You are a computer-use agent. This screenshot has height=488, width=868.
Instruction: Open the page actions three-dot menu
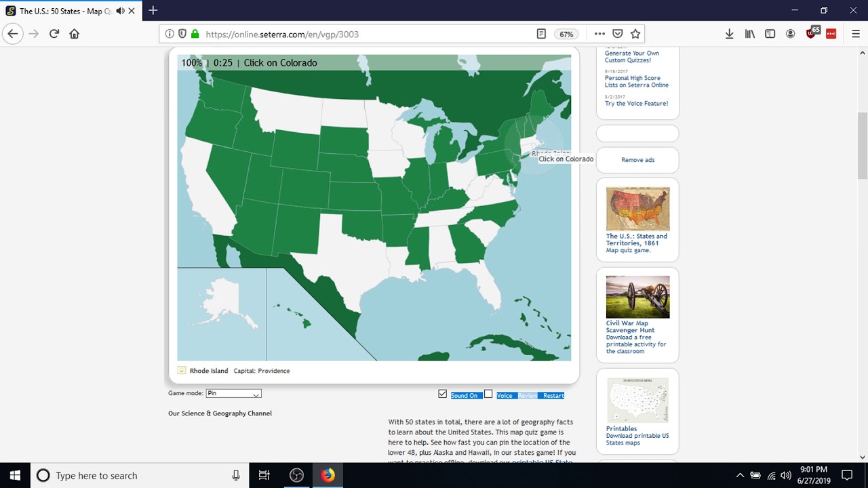599,34
